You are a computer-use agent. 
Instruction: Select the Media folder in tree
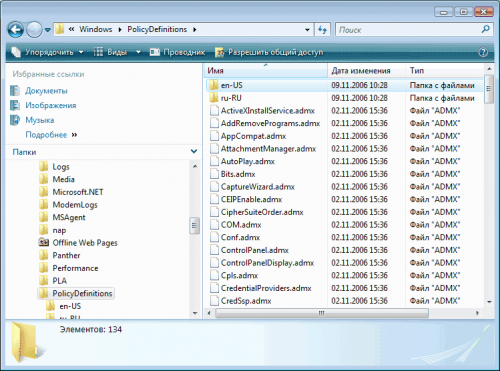pyautogui.click(x=63, y=179)
